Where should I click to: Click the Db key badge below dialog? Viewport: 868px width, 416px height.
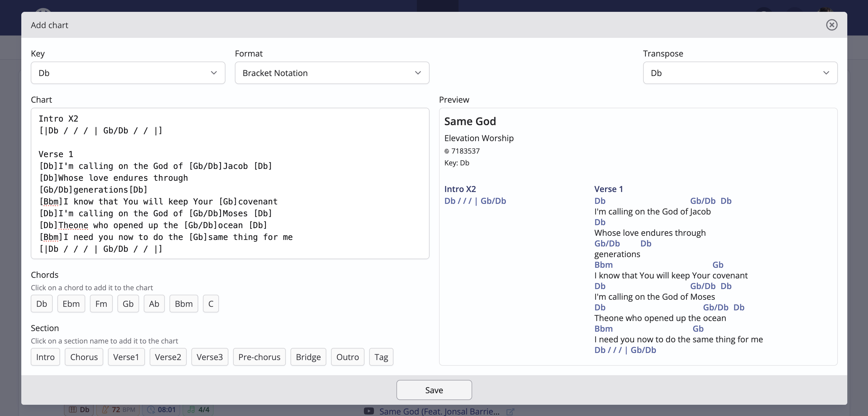pyautogui.click(x=79, y=409)
